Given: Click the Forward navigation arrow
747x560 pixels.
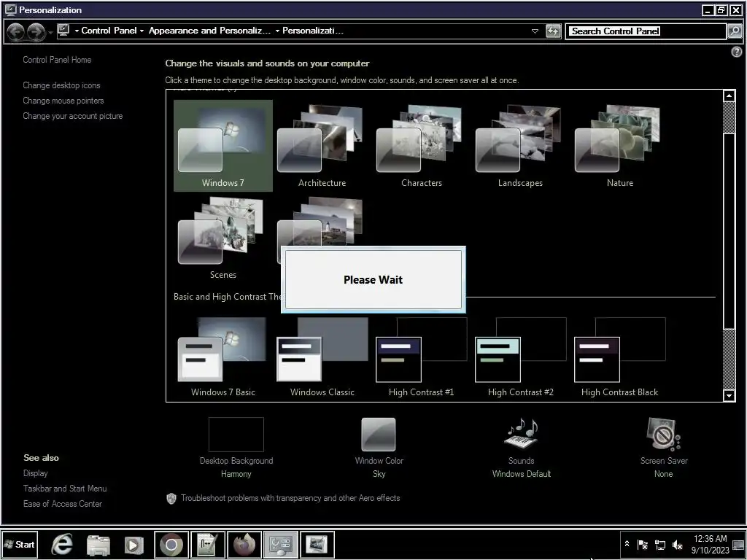Looking at the screenshot, I should click(36, 31).
